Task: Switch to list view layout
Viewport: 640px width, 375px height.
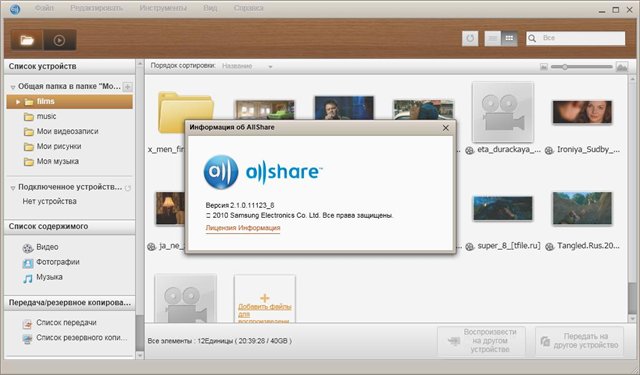Action: 493,38
